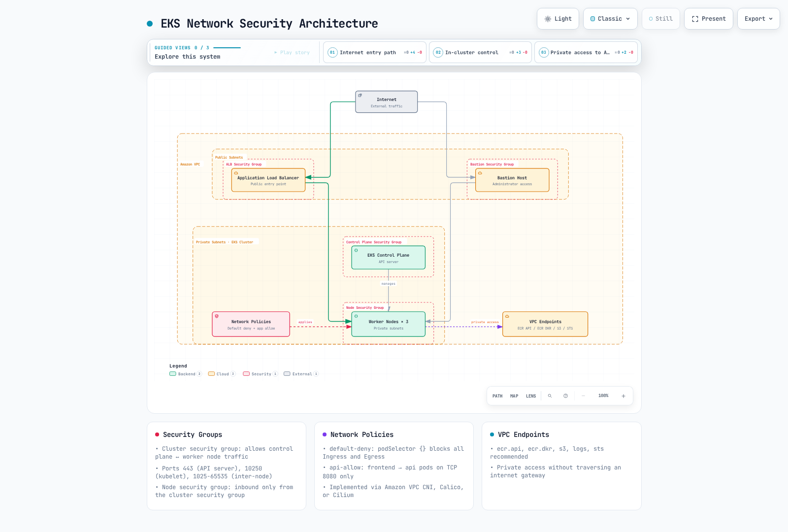This screenshot has width=788, height=532.
Task: Switch to LENS mode
Action: coord(531,396)
